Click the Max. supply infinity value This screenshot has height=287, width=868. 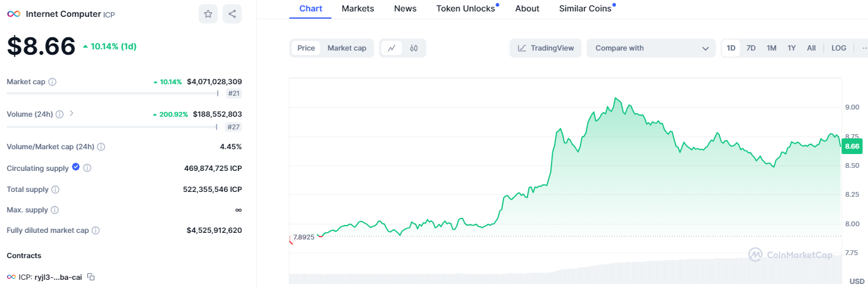[x=238, y=210]
